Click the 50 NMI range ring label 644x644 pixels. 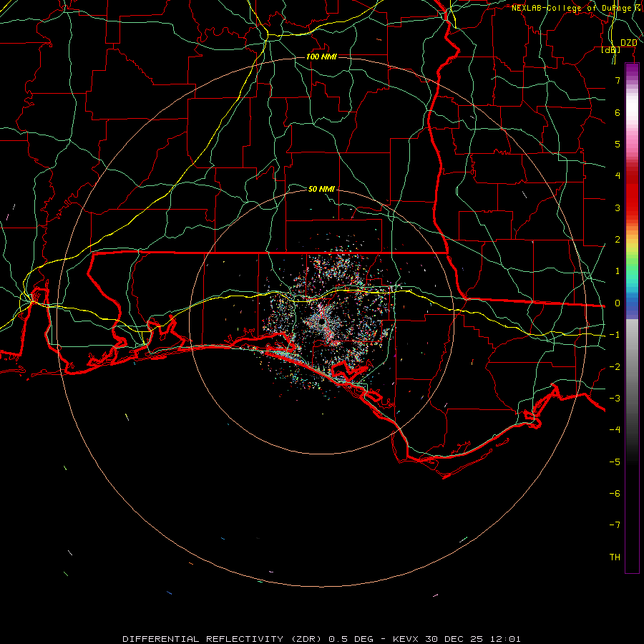point(321,189)
